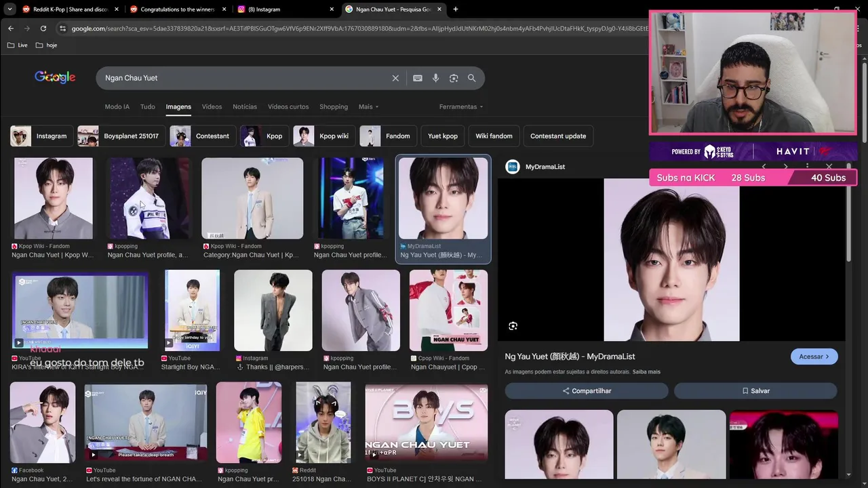Select the Shopping search tab
This screenshot has height=488, width=868.
pyautogui.click(x=334, y=107)
